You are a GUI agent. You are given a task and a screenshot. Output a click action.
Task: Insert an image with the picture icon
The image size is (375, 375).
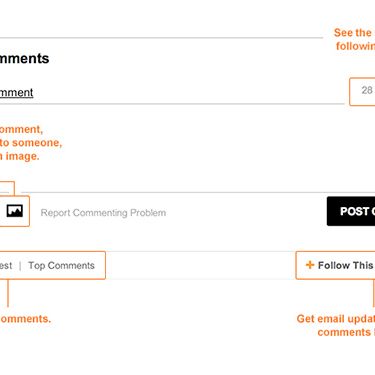[15, 211]
